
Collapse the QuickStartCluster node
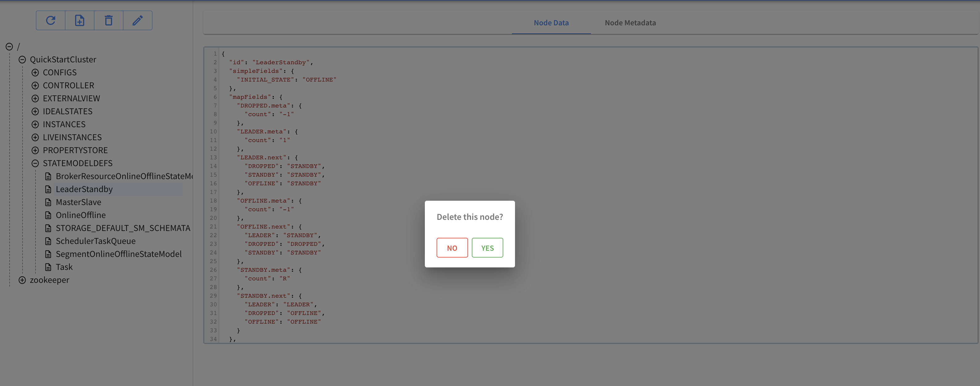point(23,60)
